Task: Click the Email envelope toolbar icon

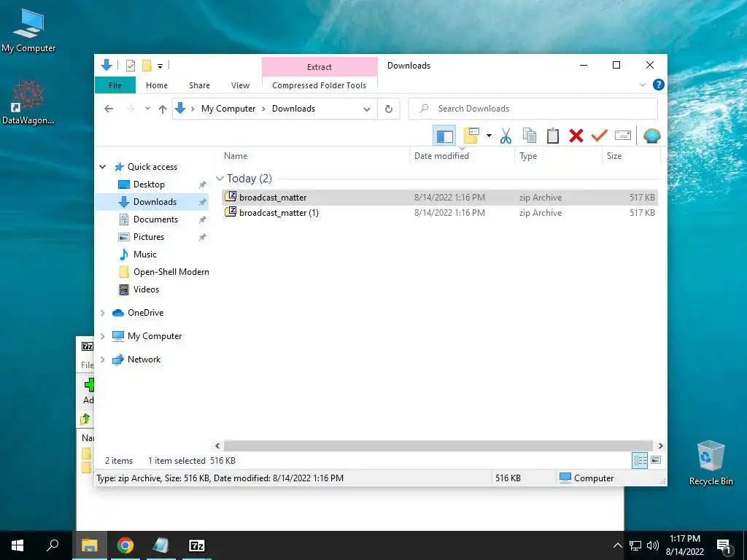Action: coord(623,136)
